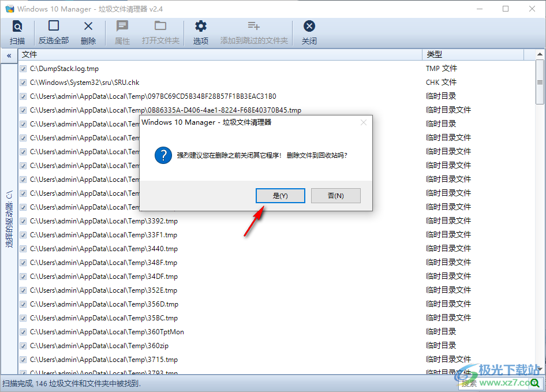Decline by clicking 否(N)
546x392 pixels.
335,195
